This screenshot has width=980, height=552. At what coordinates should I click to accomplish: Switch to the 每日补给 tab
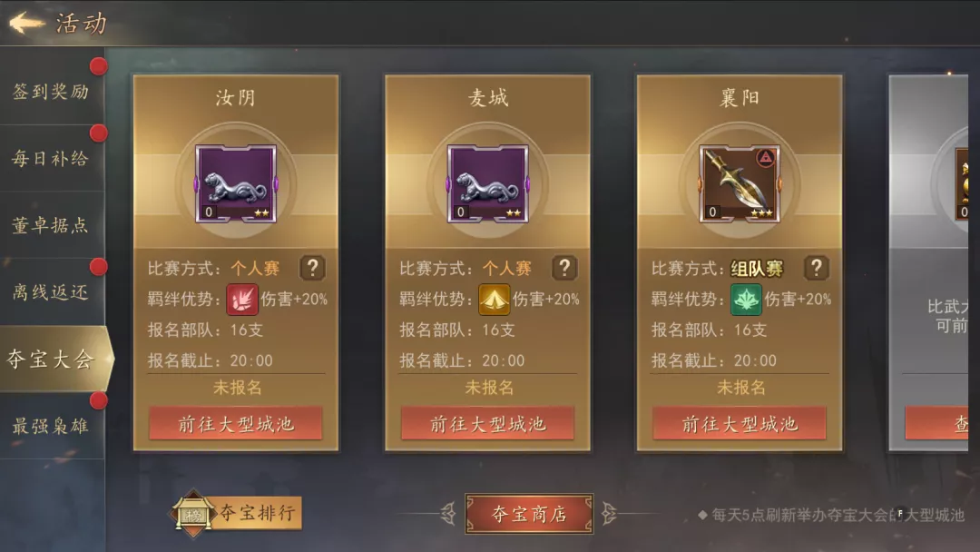(53, 158)
